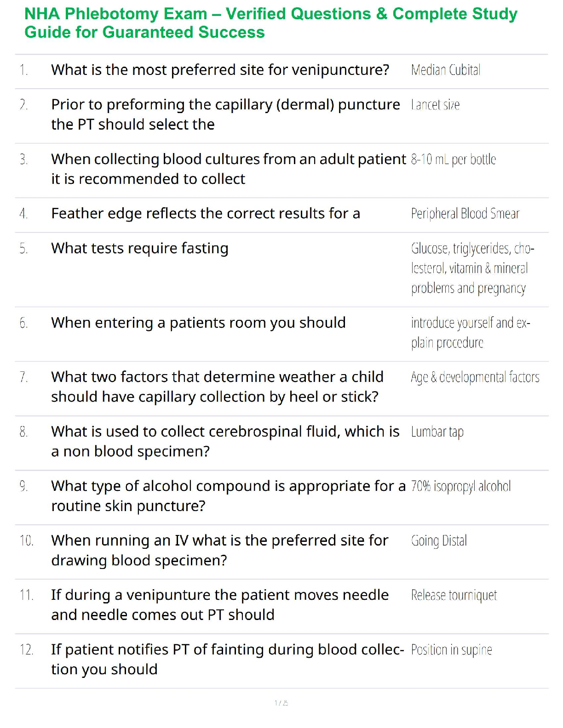The height and width of the screenshot is (728, 563).
Task: Click question 10 about running an IV
Action: (219, 550)
